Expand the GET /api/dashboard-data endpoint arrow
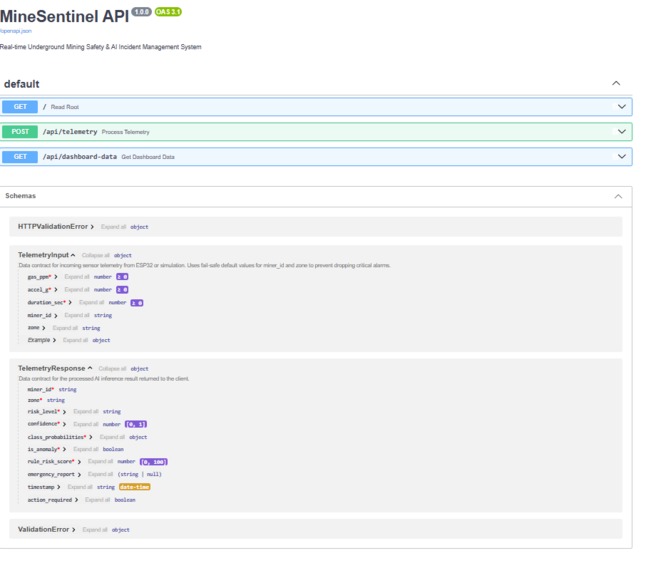The image size is (651, 573). (622, 157)
